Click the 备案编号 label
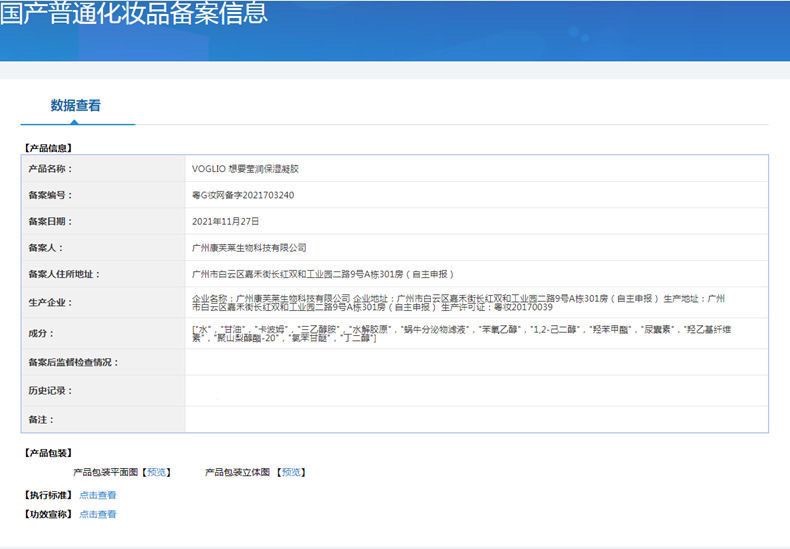Image resolution: width=790 pixels, height=549 pixels. [x=50, y=195]
